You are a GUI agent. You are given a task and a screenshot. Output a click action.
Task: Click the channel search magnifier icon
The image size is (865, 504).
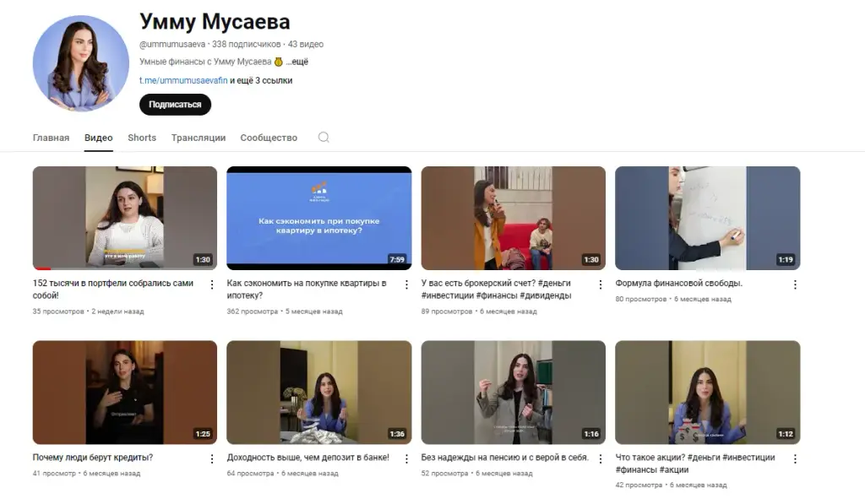tap(324, 138)
